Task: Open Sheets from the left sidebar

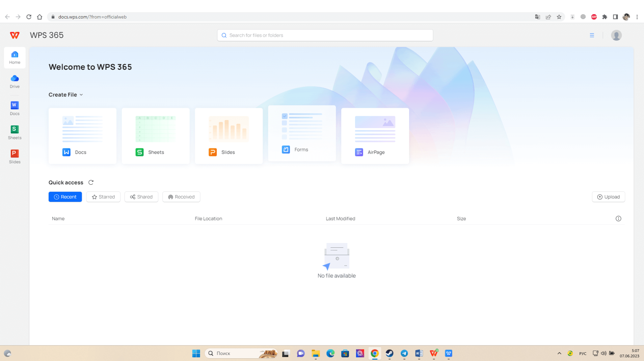Action: 15,132
